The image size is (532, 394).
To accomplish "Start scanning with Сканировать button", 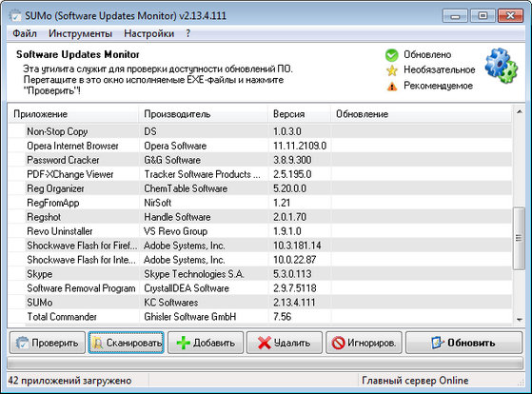I will [127, 343].
